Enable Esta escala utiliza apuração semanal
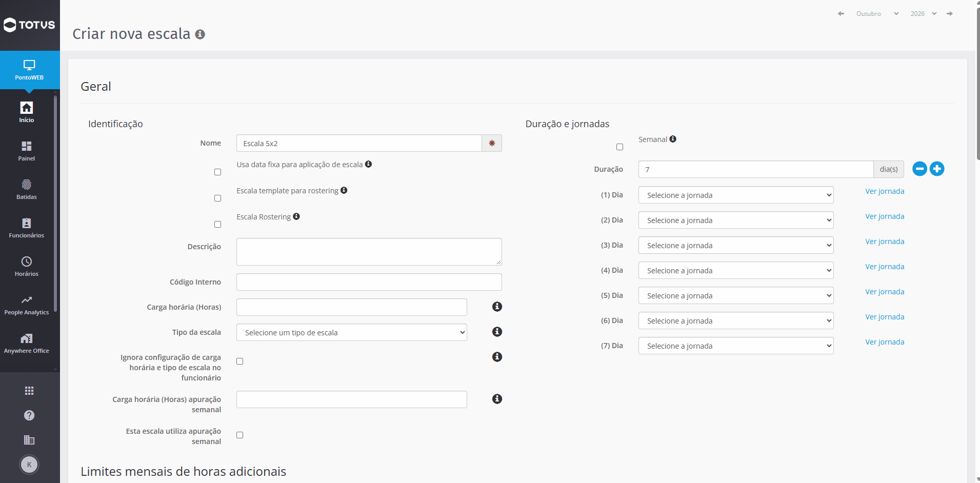 coord(239,435)
